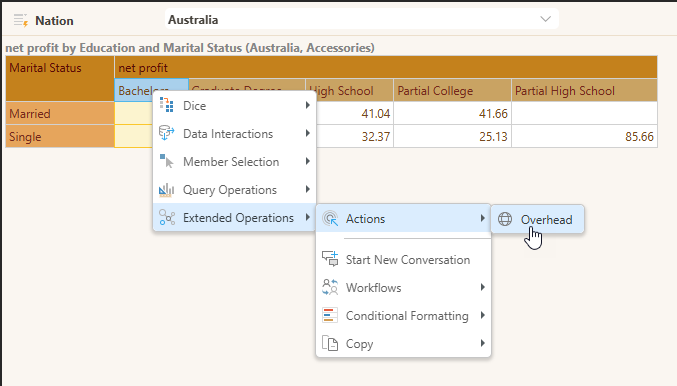The height and width of the screenshot is (386, 677).
Task: Click the 85.66 net profit cell
Action: click(x=584, y=136)
